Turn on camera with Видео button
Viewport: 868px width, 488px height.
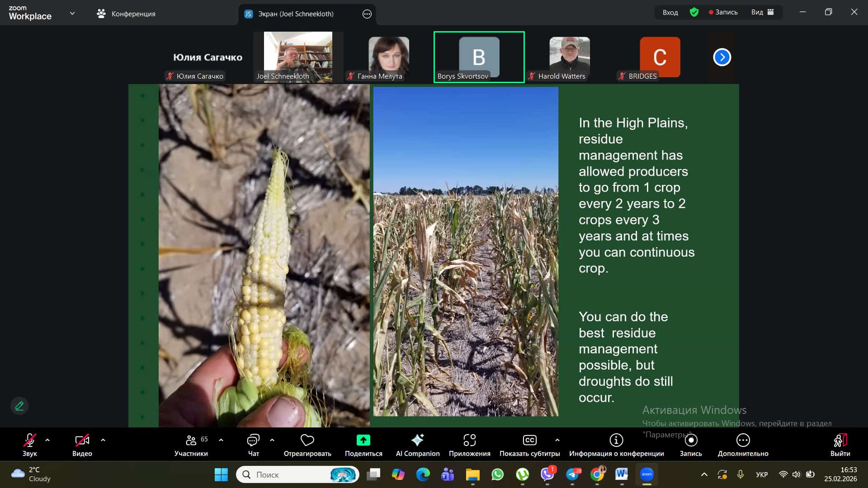pyautogui.click(x=82, y=441)
